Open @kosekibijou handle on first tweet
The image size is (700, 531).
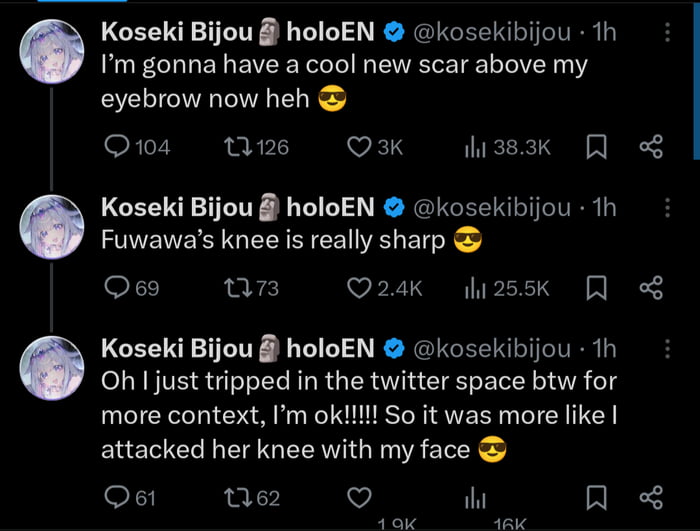(x=495, y=33)
